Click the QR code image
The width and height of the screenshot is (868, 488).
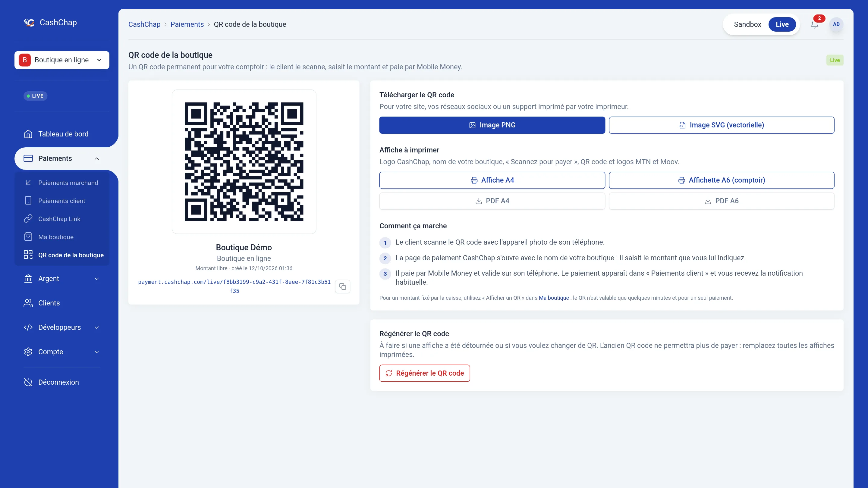244,162
